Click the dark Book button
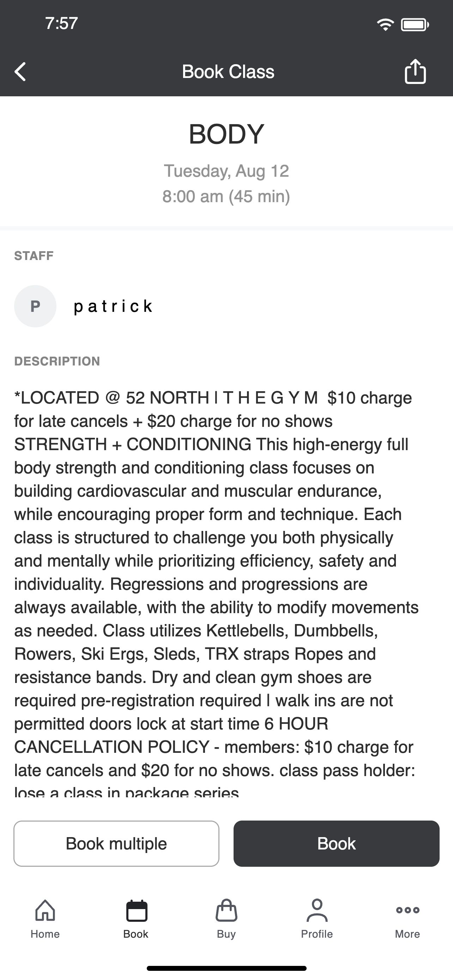 pos(336,843)
